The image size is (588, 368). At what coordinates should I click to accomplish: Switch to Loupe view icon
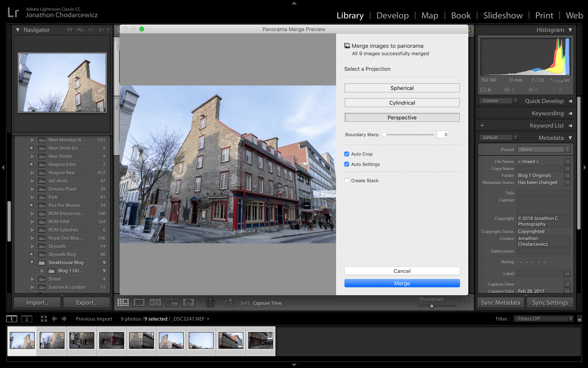pyautogui.click(x=139, y=303)
